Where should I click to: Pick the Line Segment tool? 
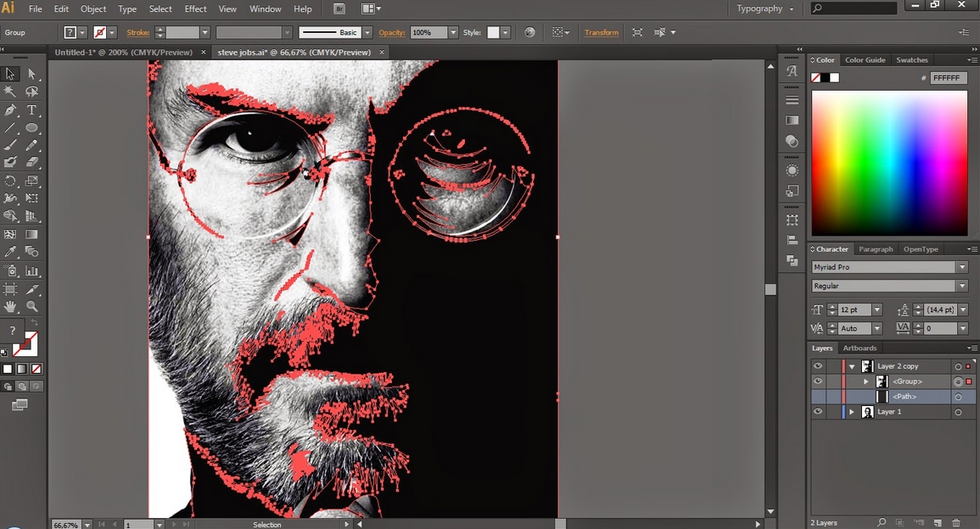point(10,127)
